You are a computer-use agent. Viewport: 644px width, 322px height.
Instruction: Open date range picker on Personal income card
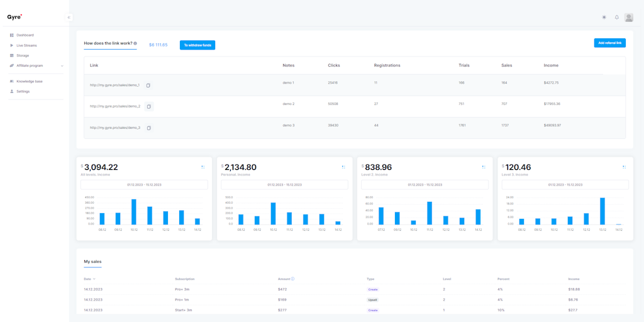(284, 185)
